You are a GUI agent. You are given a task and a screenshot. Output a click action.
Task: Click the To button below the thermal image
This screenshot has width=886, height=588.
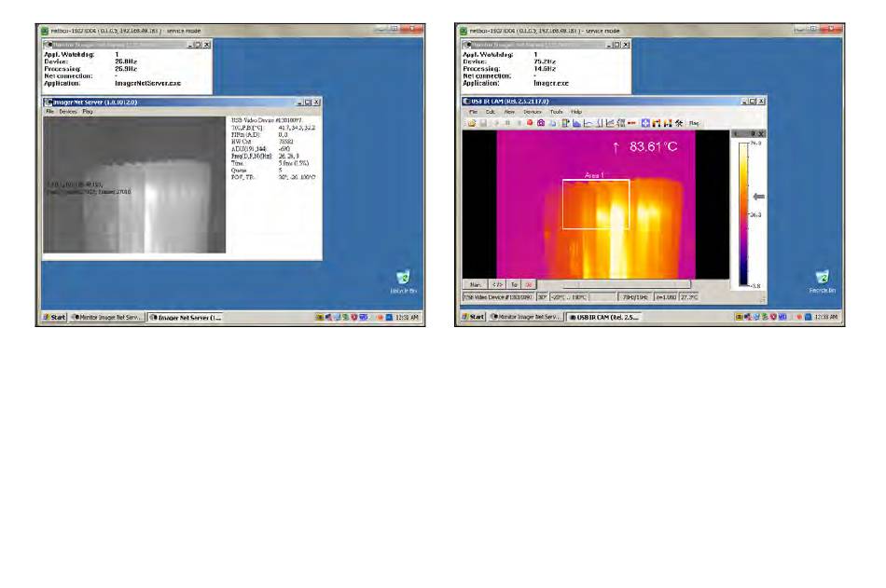coord(514,284)
